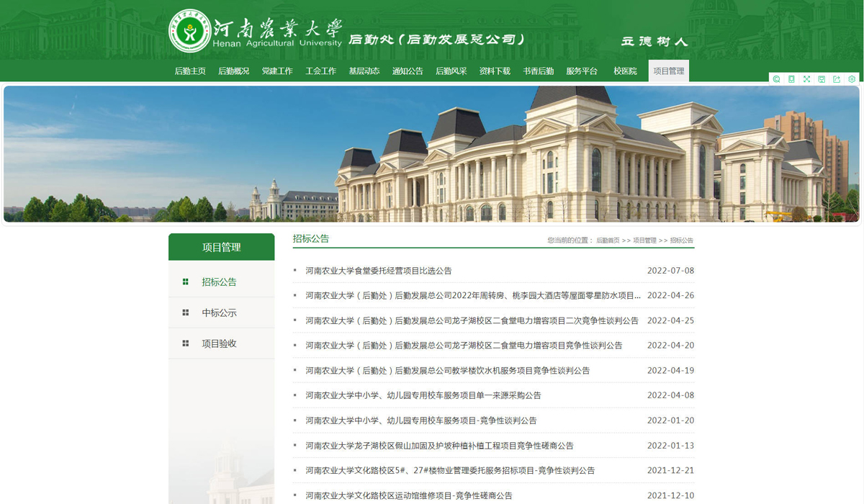Open the settings gear icon
This screenshot has width=864, height=504.
[852, 79]
